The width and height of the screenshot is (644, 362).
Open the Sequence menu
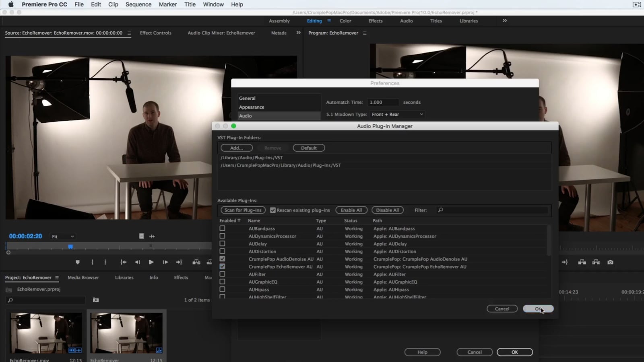[x=138, y=4]
